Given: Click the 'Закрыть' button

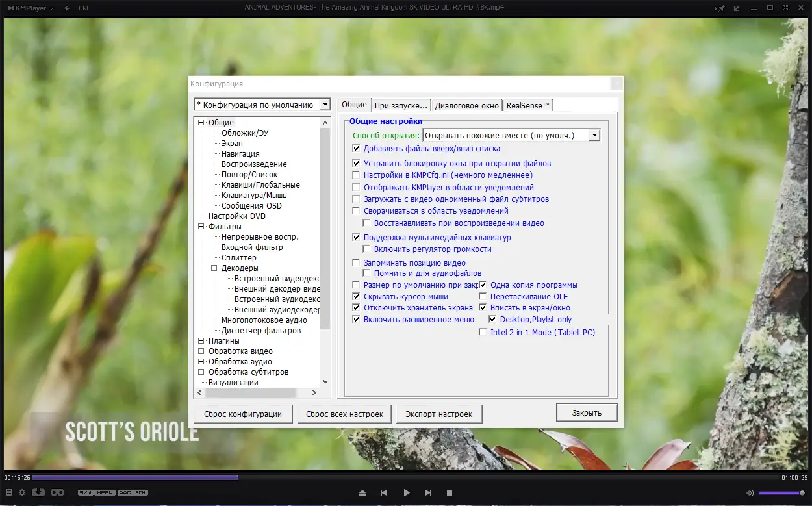Looking at the screenshot, I should click(x=587, y=412).
